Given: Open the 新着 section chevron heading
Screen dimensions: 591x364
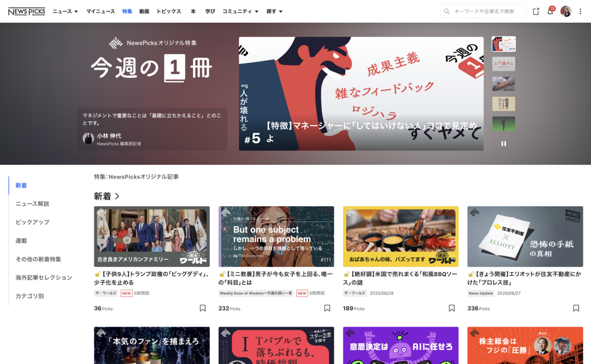Looking at the screenshot, I should (107, 196).
